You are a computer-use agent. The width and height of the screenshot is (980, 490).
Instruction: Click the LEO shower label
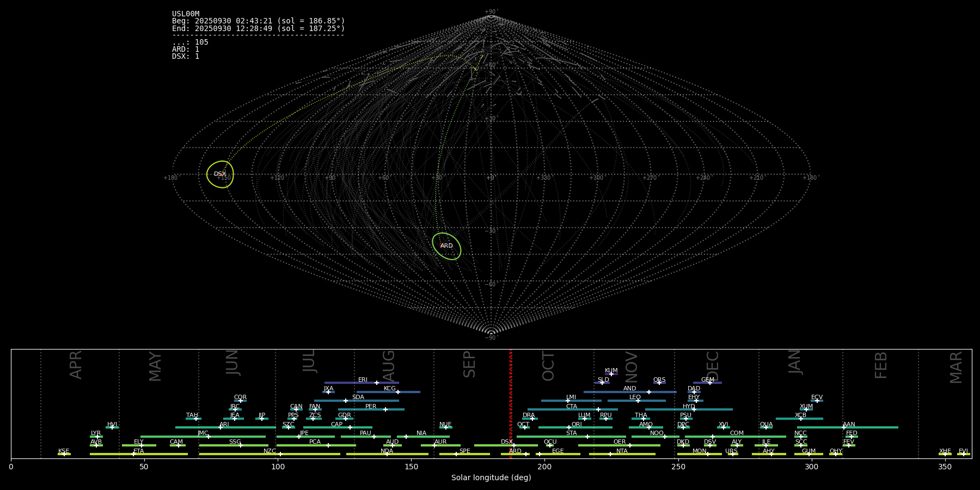point(635,397)
